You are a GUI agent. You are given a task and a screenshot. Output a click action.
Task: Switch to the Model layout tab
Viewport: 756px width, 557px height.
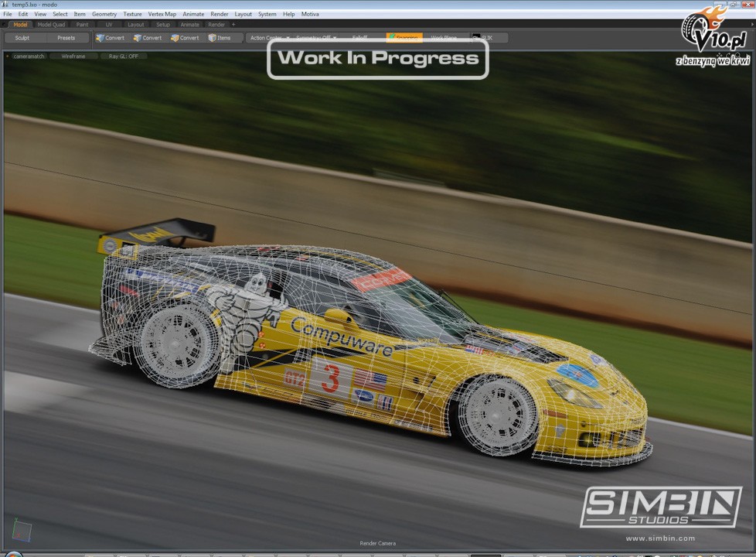[x=20, y=25]
